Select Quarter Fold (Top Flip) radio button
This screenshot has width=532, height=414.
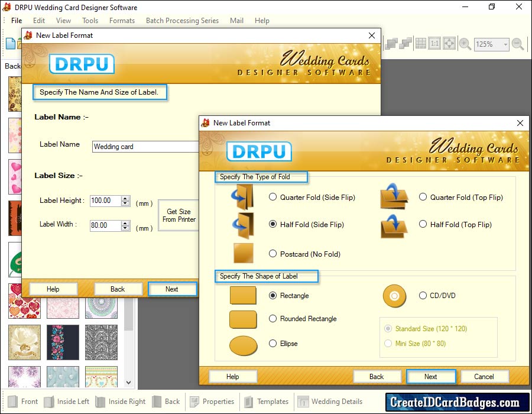pyautogui.click(x=423, y=197)
